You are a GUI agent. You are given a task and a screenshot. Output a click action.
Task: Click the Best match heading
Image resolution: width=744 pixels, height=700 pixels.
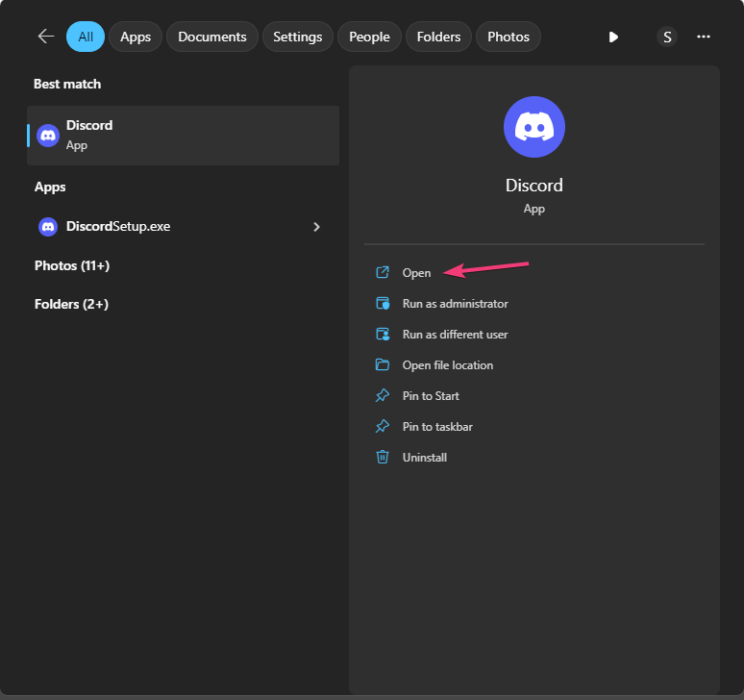tap(67, 84)
